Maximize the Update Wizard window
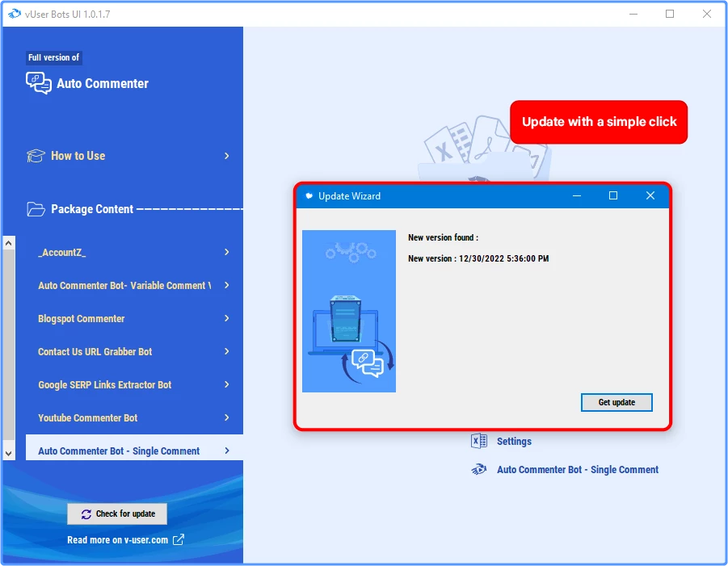Image resolution: width=728 pixels, height=566 pixels. click(x=612, y=195)
